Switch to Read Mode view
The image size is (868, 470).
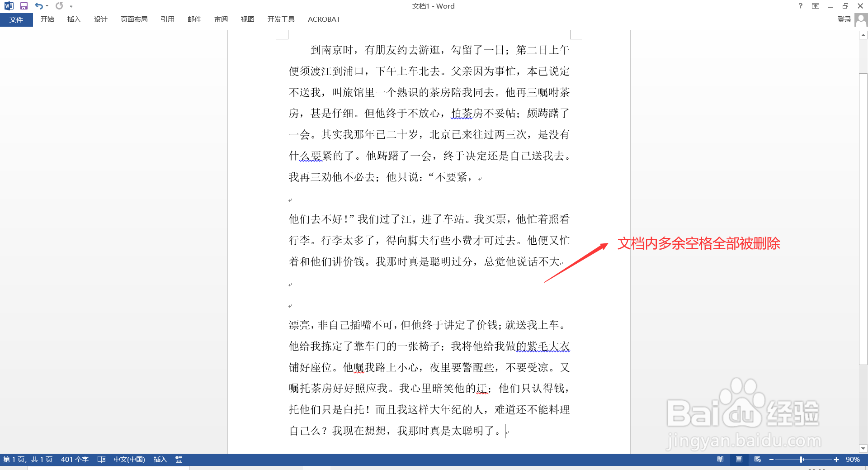click(721, 460)
